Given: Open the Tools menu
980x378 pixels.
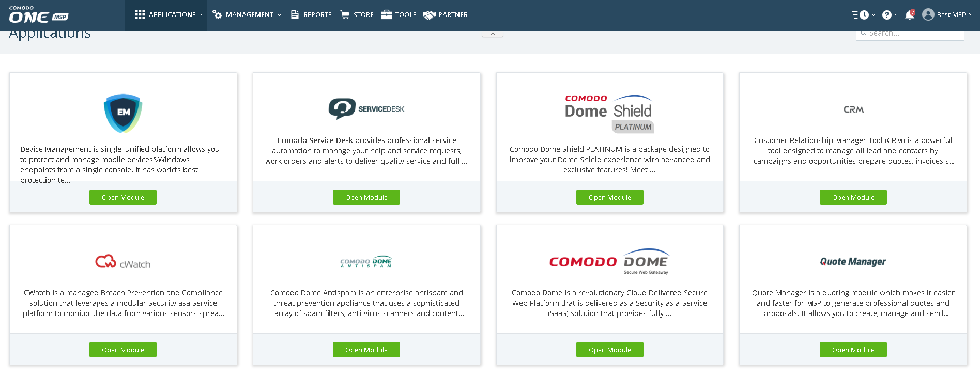Looking at the screenshot, I should tap(399, 15).
